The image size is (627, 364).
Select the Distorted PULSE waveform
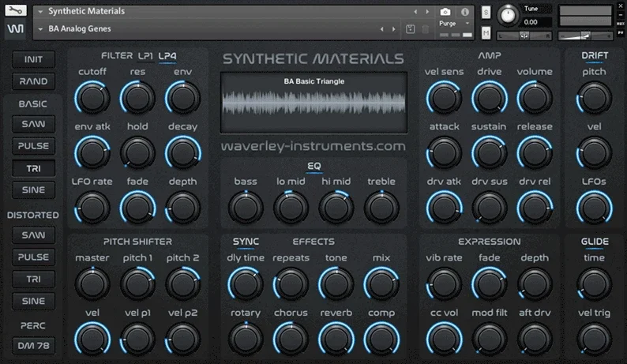click(x=33, y=257)
